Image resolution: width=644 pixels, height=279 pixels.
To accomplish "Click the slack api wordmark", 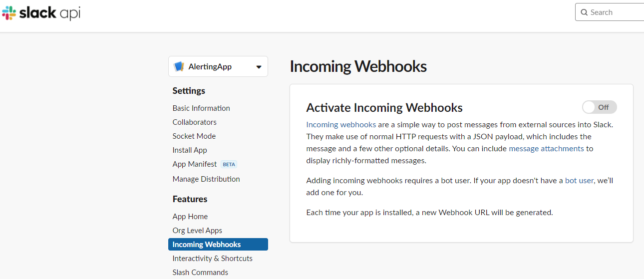I will pyautogui.click(x=49, y=13).
